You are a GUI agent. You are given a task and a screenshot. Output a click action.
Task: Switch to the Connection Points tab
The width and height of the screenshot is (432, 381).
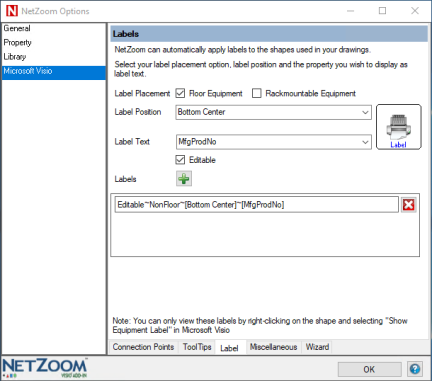pos(143,347)
